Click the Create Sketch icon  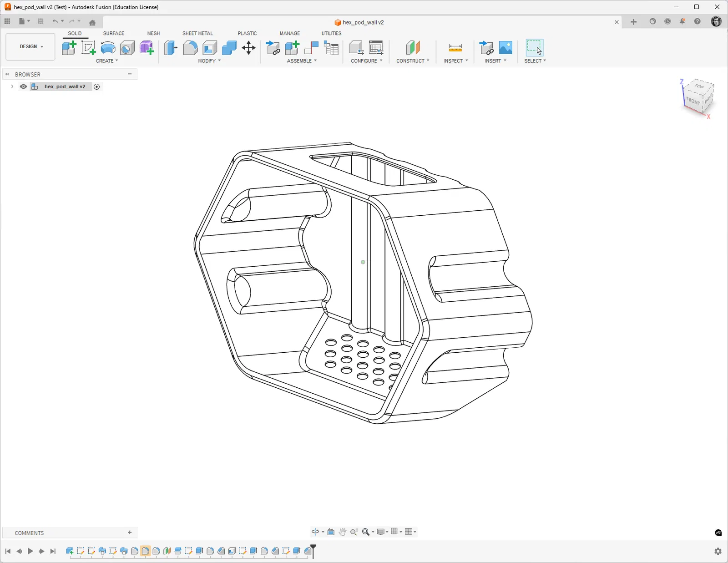[x=88, y=48]
